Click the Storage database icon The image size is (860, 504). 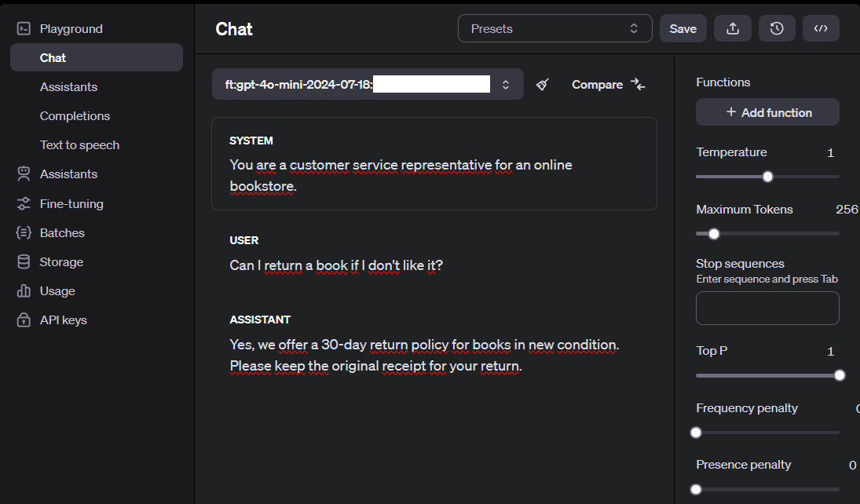[x=24, y=261]
